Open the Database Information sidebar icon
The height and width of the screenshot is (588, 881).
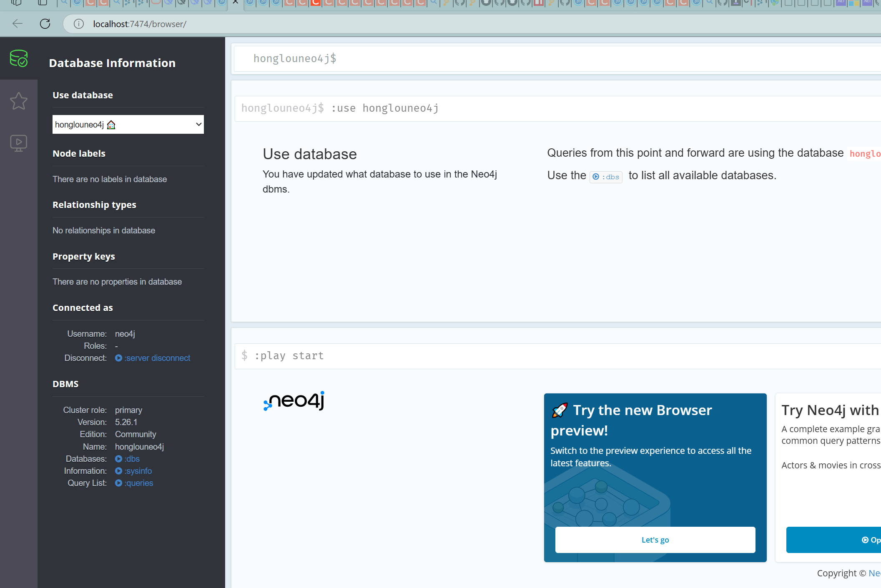pos(19,58)
